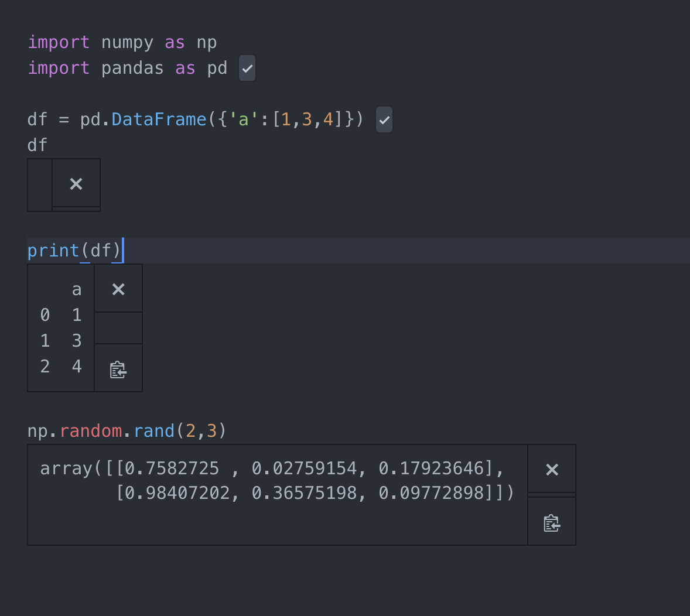Click row index 2 in the df output table

point(45,365)
